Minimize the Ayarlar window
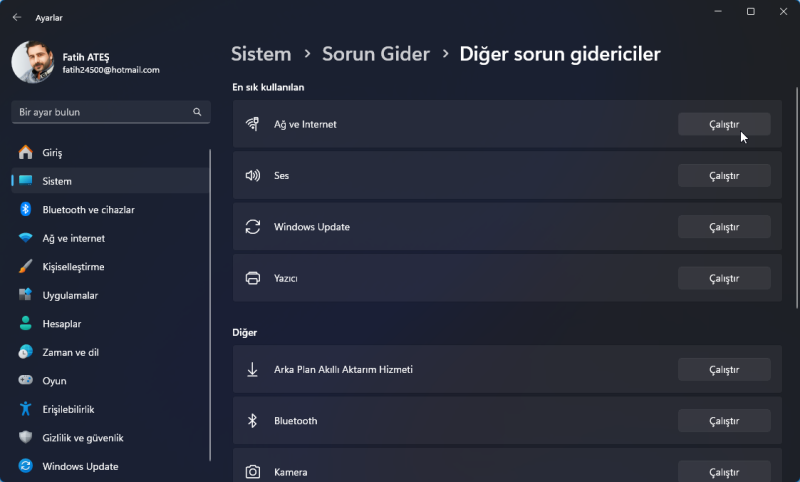The height and width of the screenshot is (482, 800). tap(718, 11)
